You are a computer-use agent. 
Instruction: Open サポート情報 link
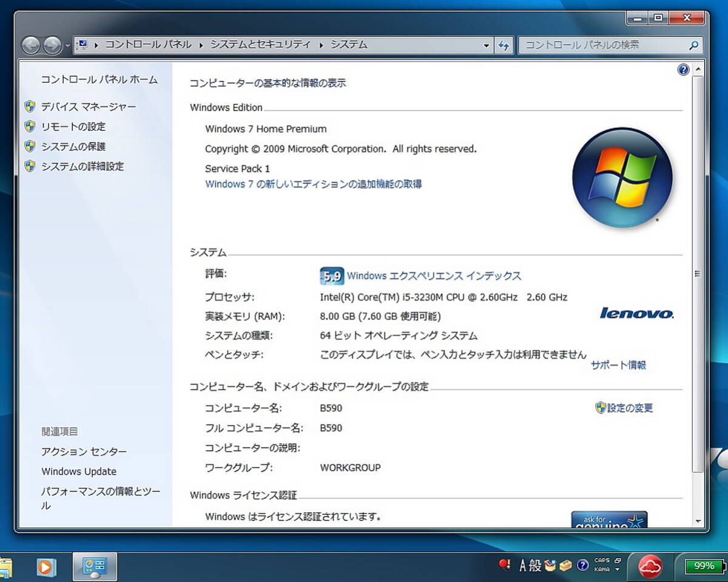click(618, 365)
